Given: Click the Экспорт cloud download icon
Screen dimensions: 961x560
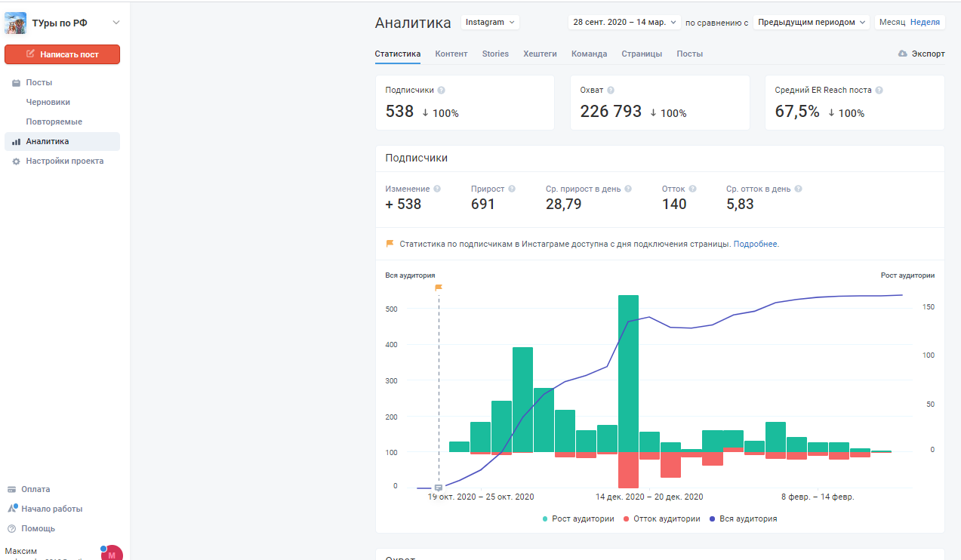Looking at the screenshot, I should click(903, 54).
